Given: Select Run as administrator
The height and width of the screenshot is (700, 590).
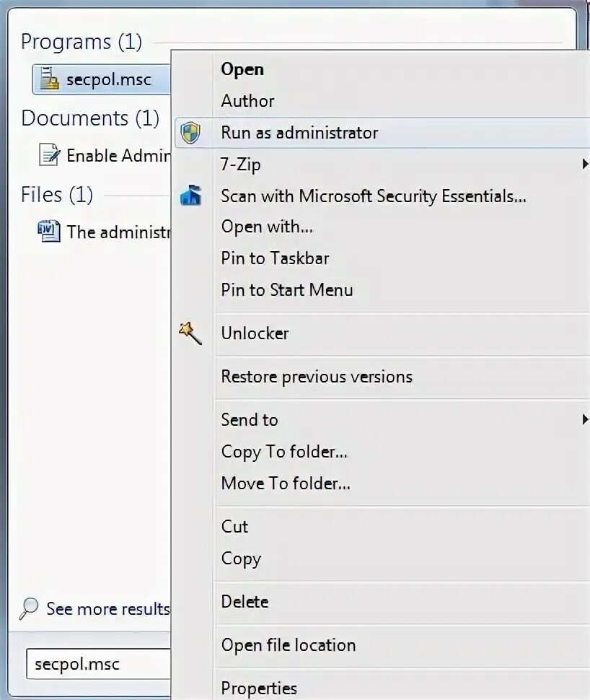Looking at the screenshot, I should pyautogui.click(x=299, y=133).
